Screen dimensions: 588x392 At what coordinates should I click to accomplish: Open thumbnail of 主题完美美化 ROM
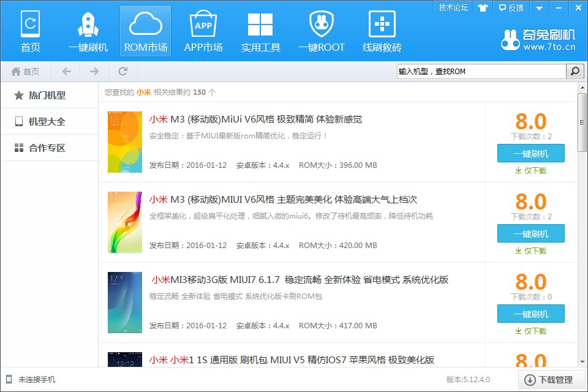point(125,222)
